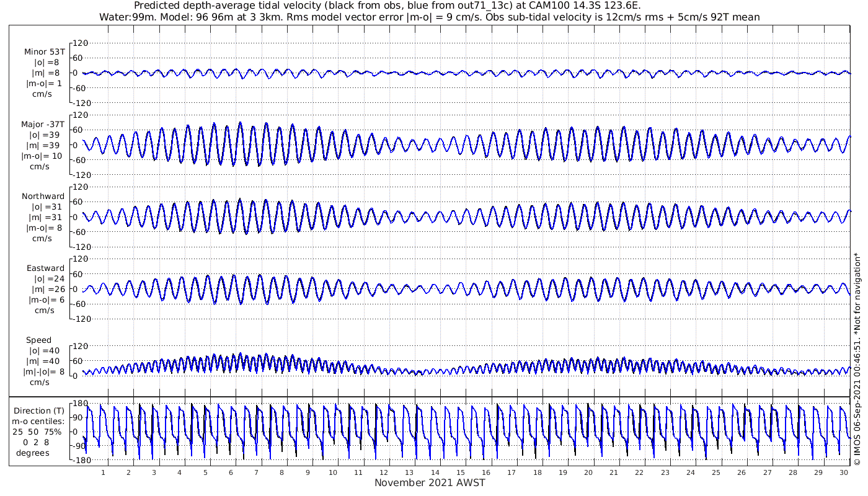Select the 'Northward' panel label

pyautogui.click(x=43, y=197)
